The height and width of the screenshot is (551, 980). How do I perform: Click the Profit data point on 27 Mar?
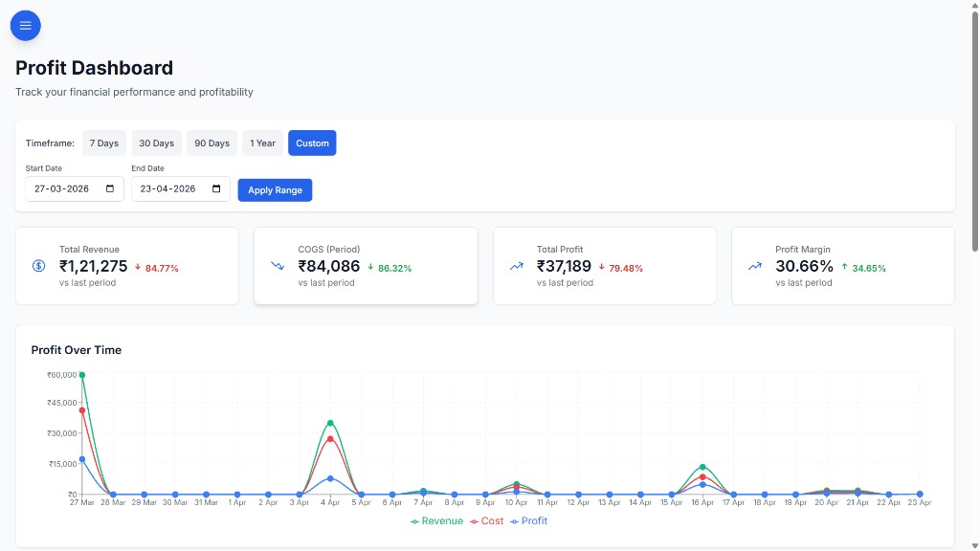click(x=82, y=459)
